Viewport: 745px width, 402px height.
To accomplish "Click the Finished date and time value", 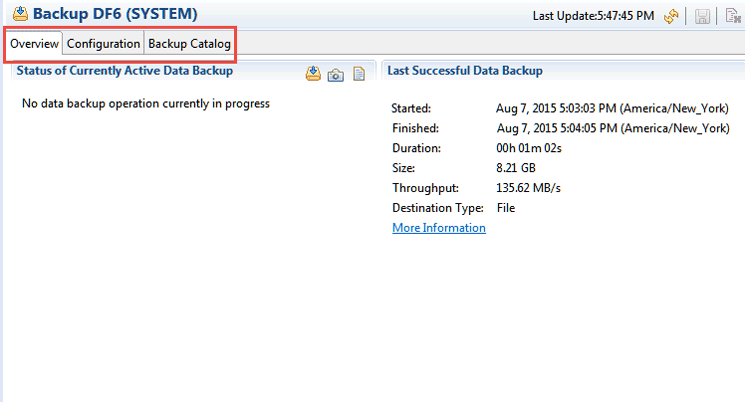I will point(612,128).
